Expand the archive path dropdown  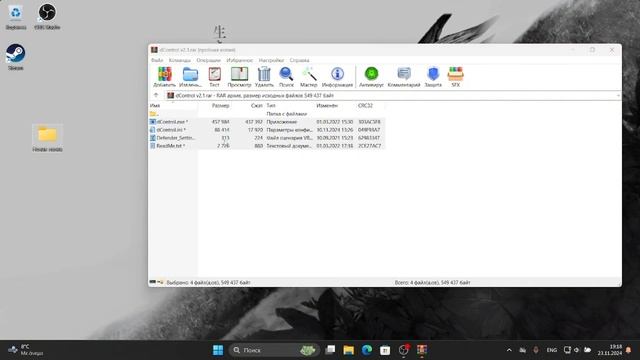pyautogui.click(x=618, y=96)
